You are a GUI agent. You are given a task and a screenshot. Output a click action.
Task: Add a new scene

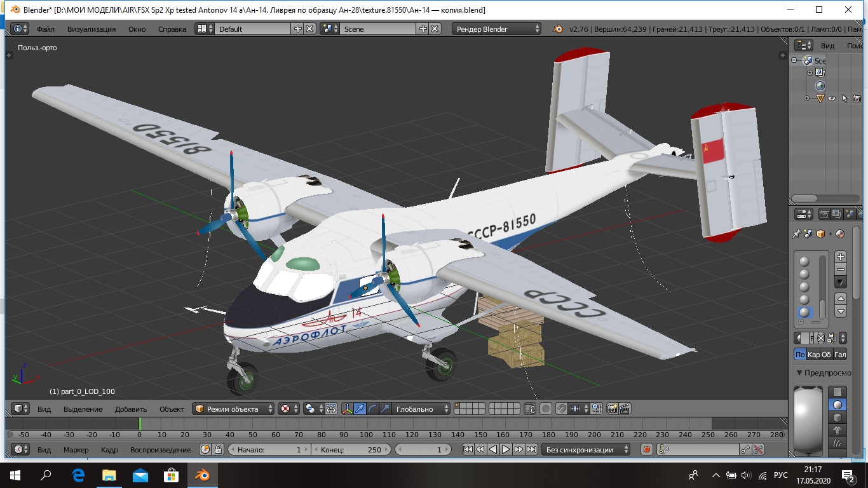pos(423,29)
